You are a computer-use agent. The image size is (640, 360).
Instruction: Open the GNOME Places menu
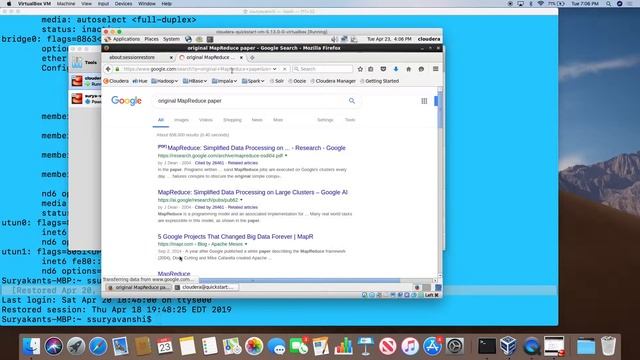(x=151, y=39)
